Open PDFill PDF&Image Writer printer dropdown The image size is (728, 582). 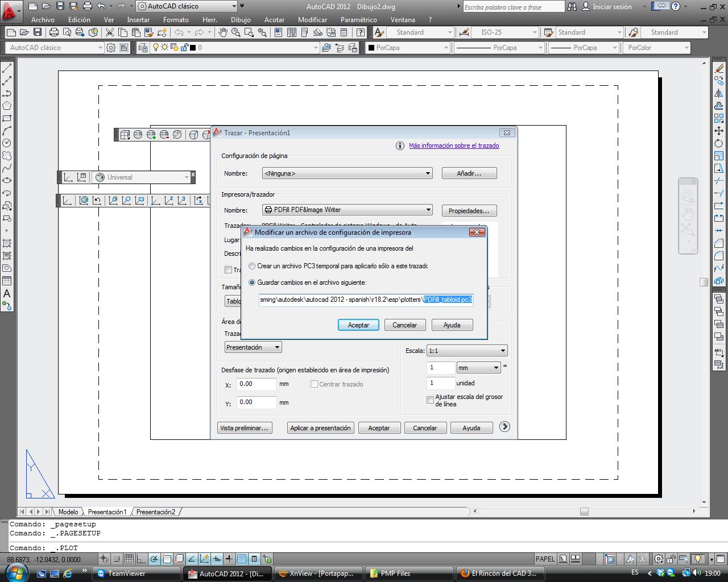348,210
